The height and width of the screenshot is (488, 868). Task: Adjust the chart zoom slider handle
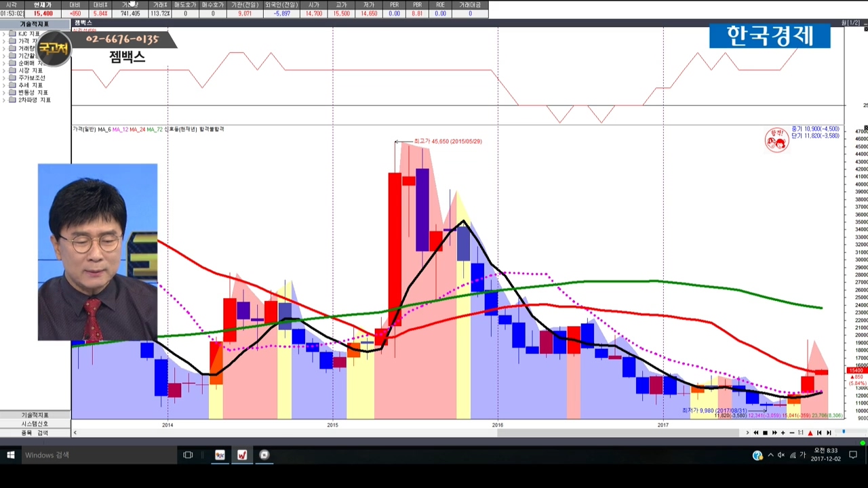tap(844, 432)
